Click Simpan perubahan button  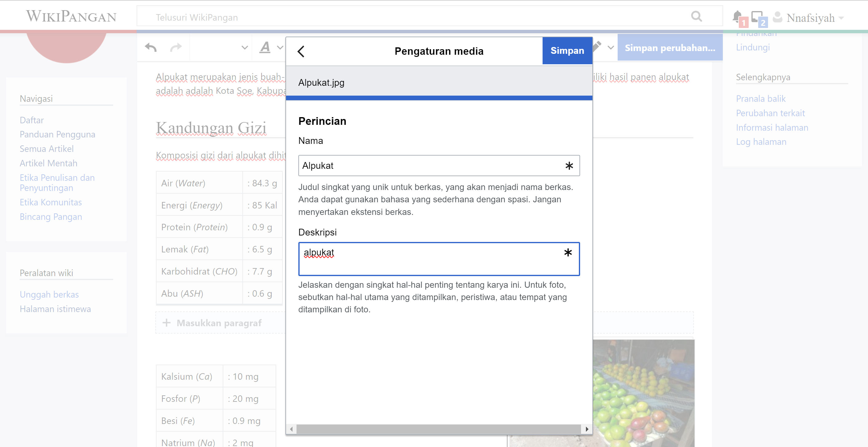tap(670, 48)
